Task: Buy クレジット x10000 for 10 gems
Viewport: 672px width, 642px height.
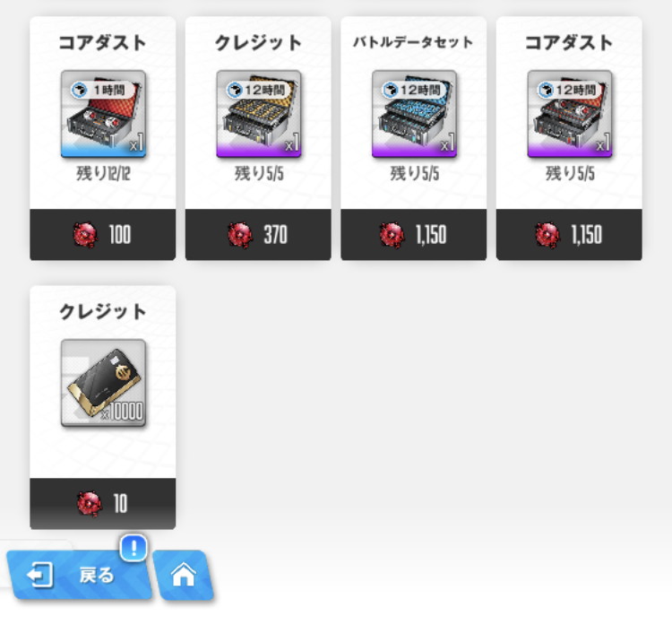Action: [x=103, y=504]
